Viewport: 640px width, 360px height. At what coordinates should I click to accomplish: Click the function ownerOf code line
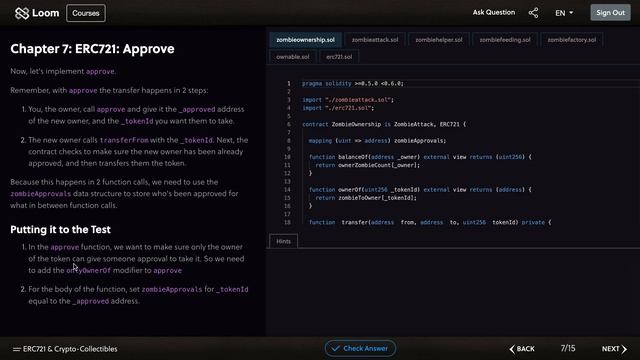click(x=420, y=189)
